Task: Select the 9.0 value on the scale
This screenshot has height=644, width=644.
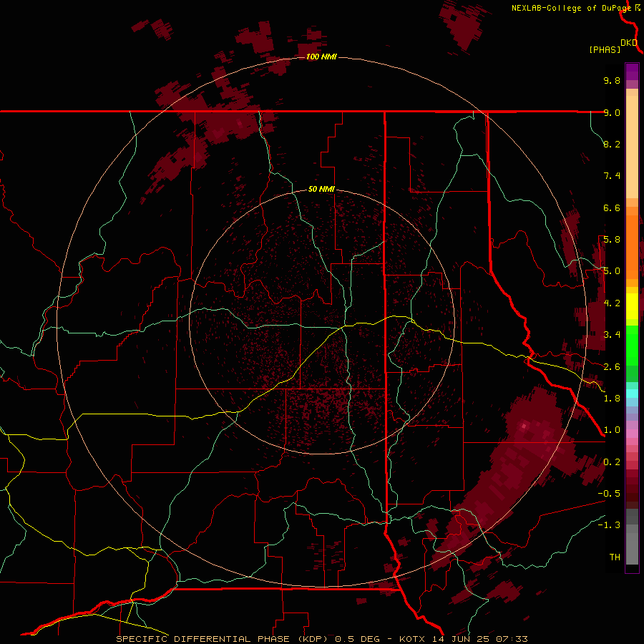Action: [612, 112]
